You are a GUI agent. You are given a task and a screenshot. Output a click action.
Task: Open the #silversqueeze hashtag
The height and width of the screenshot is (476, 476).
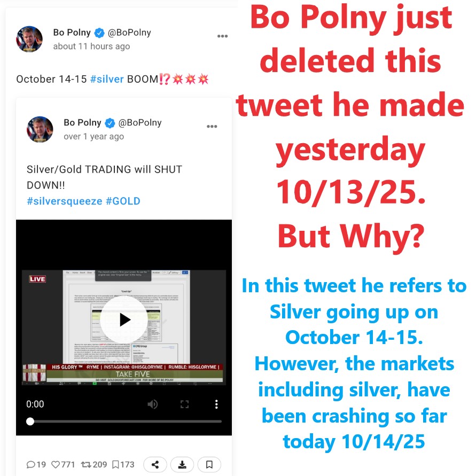click(64, 201)
